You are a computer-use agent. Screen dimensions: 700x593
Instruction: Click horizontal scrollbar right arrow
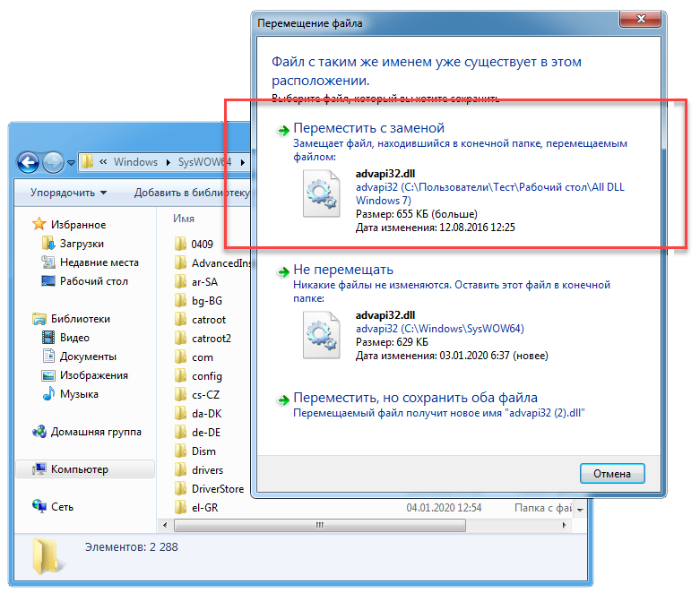click(565, 525)
